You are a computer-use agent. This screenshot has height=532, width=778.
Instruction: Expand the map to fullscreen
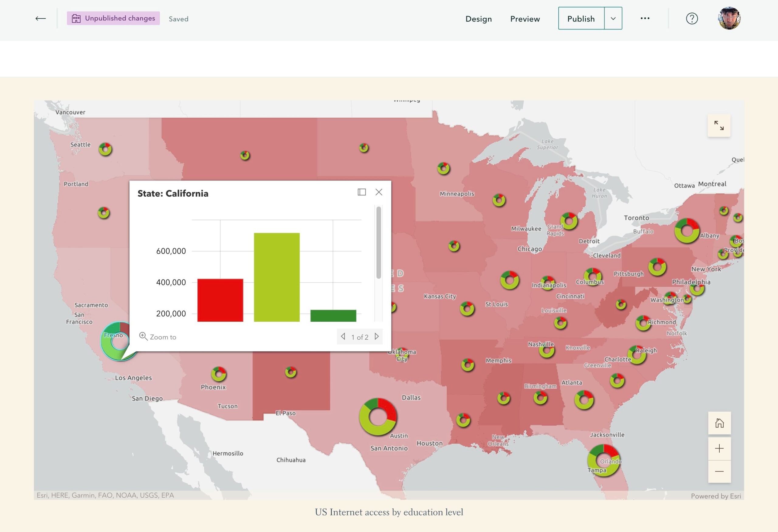pyautogui.click(x=719, y=125)
